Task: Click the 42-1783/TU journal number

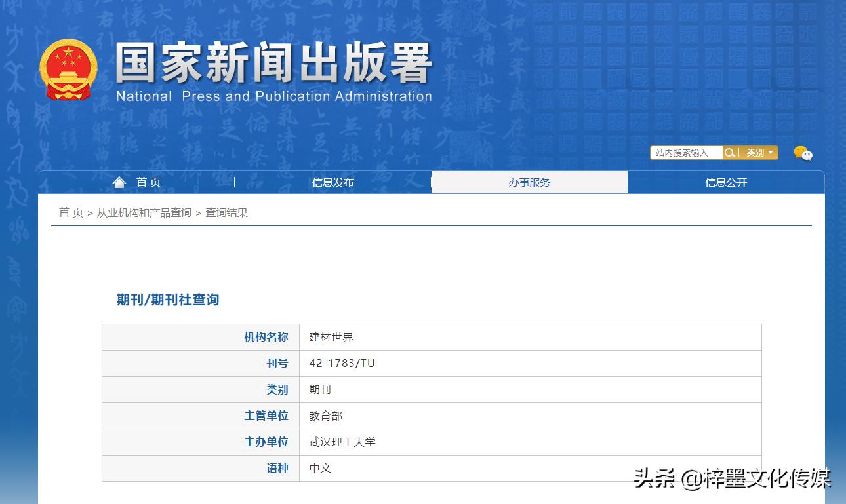Action: [341, 363]
